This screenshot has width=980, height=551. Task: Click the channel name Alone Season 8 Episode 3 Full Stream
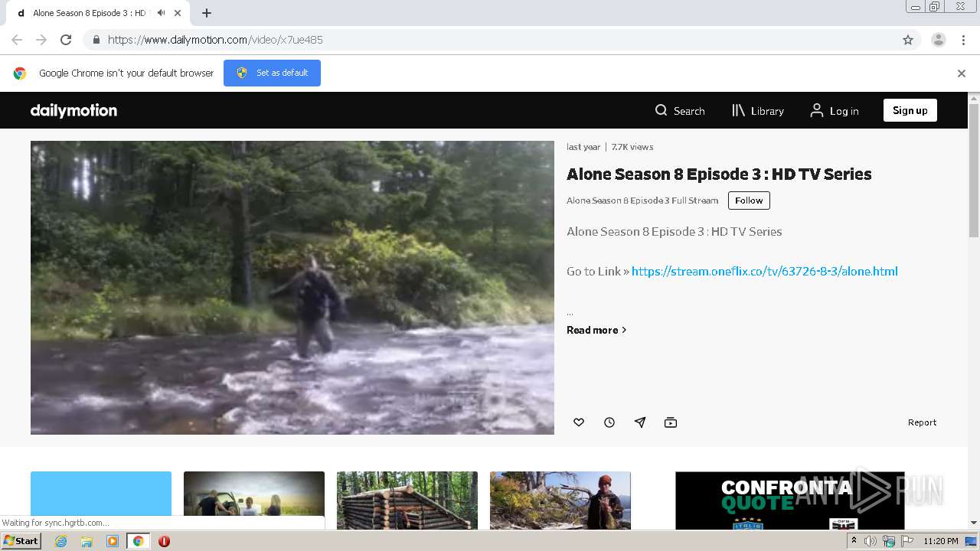642,201
